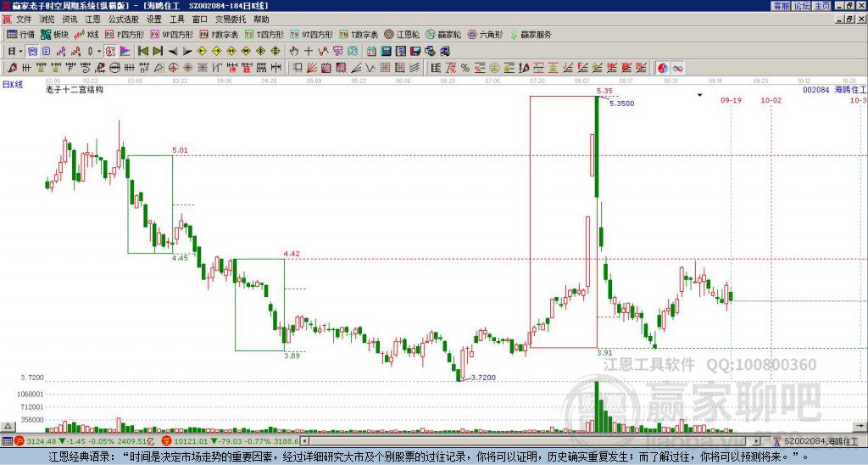Click the bottom scrollbar left arrow
This screenshot has width=868, height=465.
[306, 441]
